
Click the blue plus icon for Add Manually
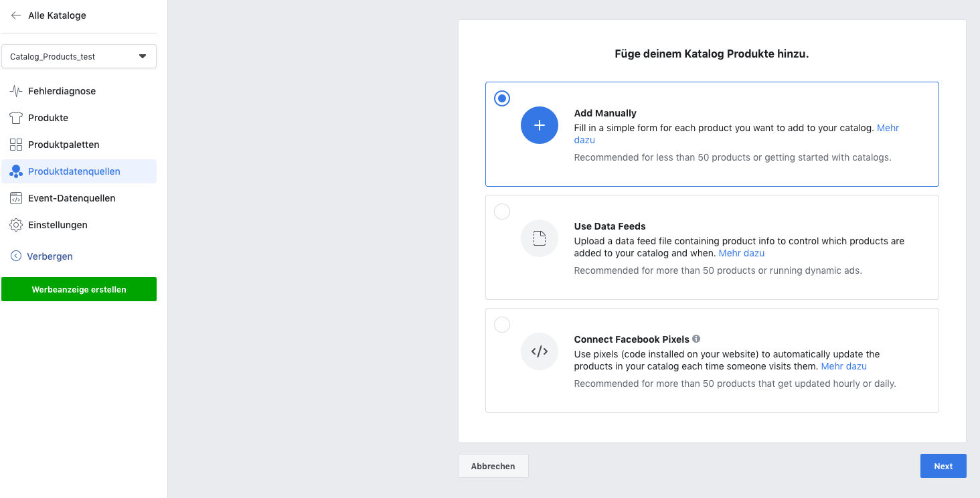[x=539, y=125]
